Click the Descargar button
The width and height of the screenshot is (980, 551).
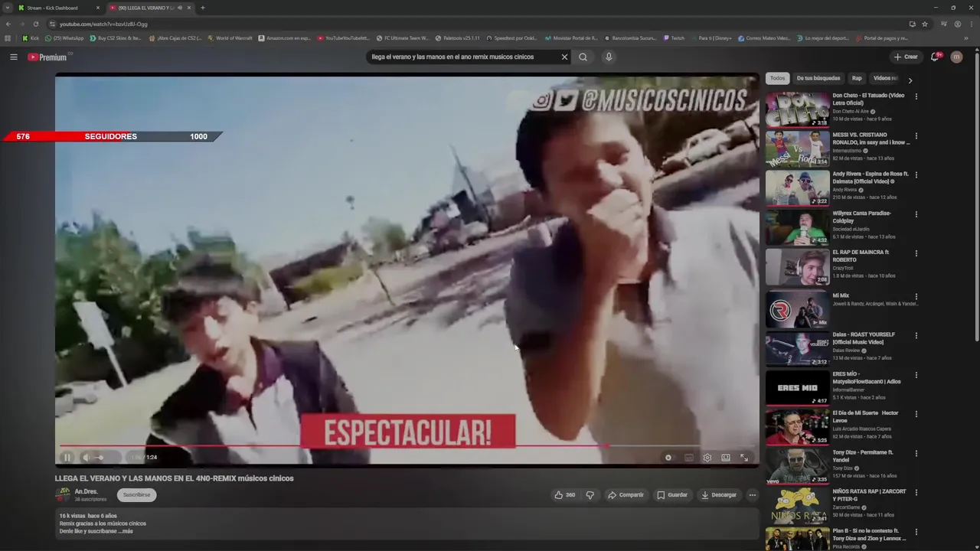tap(718, 495)
